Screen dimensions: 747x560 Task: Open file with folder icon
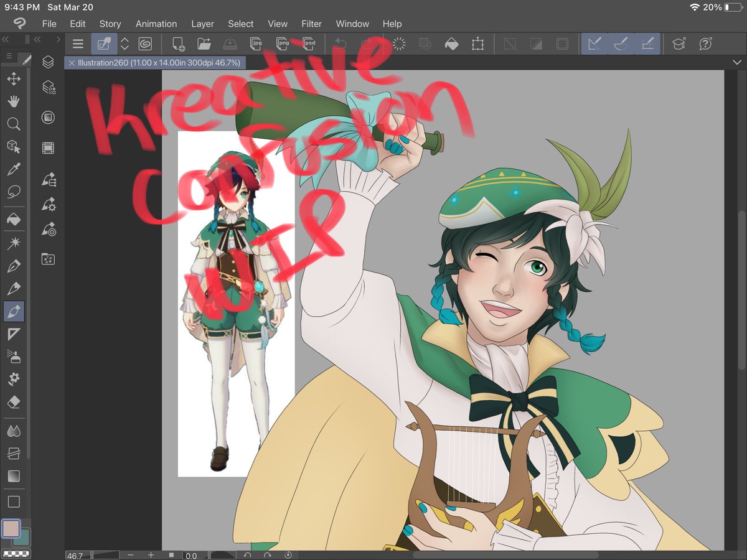[204, 44]
